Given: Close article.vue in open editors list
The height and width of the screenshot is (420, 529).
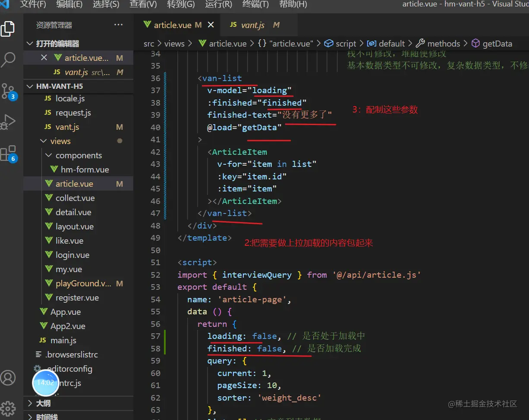Looking at the screenshot, I should [x=44, y=58].
